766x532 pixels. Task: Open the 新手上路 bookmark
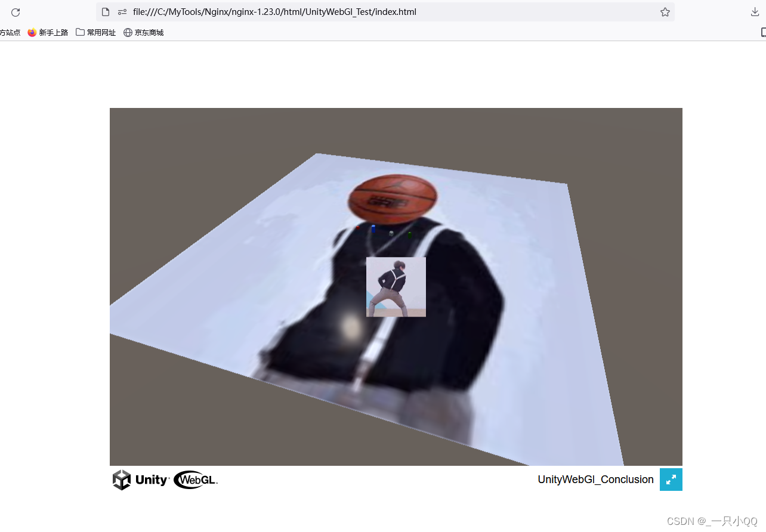click(x=48, y=33)
